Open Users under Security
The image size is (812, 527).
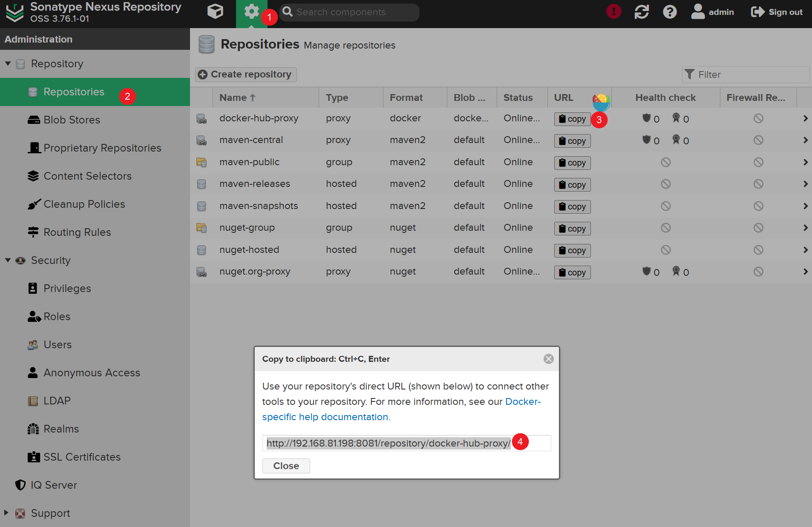click(x=95, y=345)
